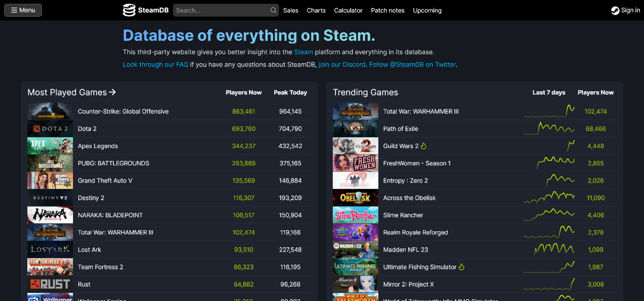Click the Madden NFL 23 thumbnail
Screen dimensions: 644x301
coord(355,249)
